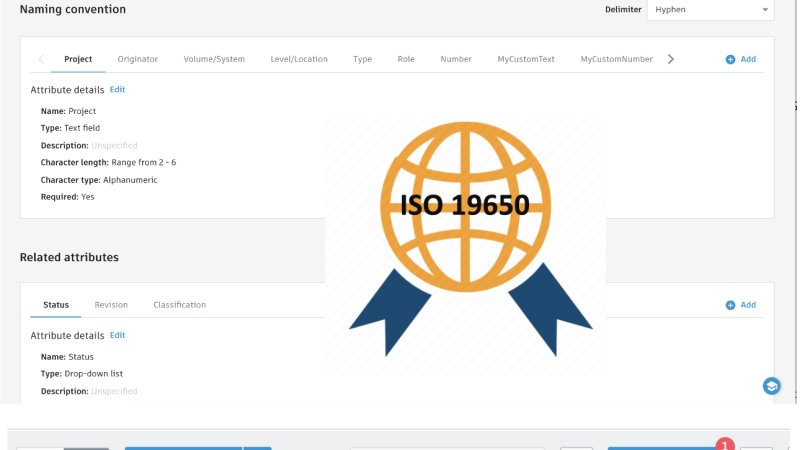This screenshot has width=800, height=450.
Task: Open the graduation cap learning panel icon
Action: point(771,386)
